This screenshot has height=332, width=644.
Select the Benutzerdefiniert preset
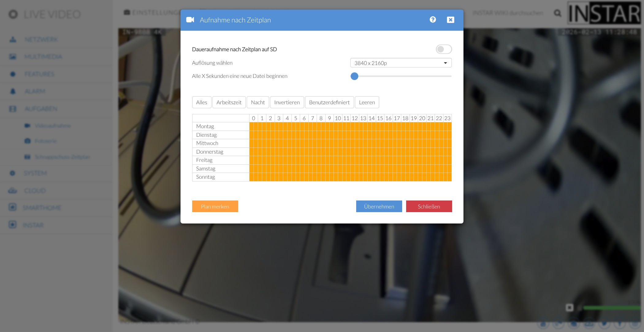point(329,102)
